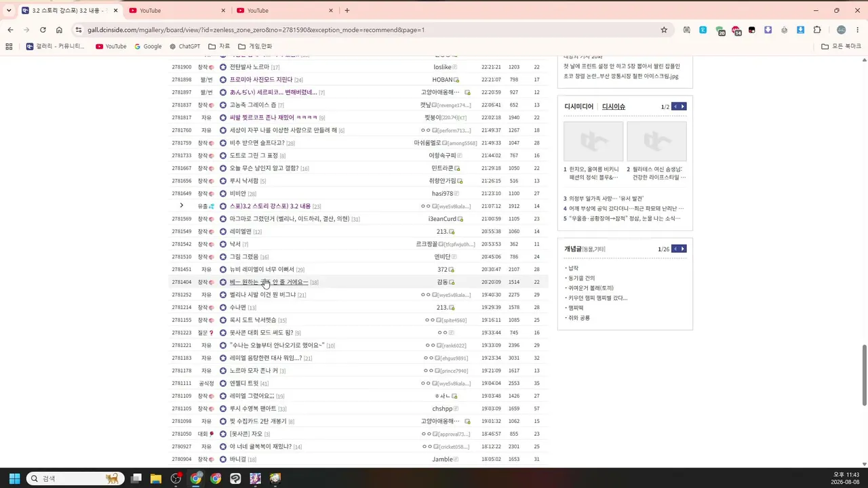Image resolution: width=868 pixels, height=488 pixels.
Task: Open post 비추 받으면 슬프다고?
Action: 257,143
